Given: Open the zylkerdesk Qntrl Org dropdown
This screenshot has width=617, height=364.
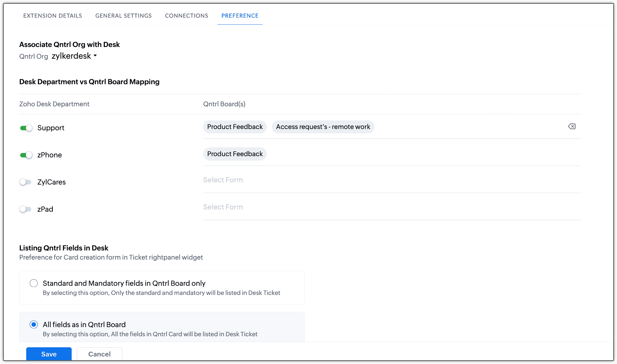Looking at the screenshot, I should click(x=75, y=56).
